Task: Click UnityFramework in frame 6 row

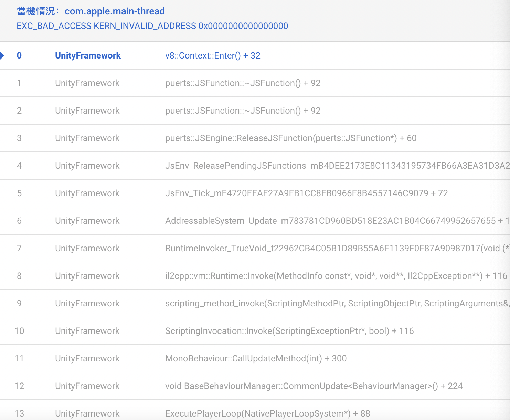Action: pyautogui.click(x=87, y=221)
